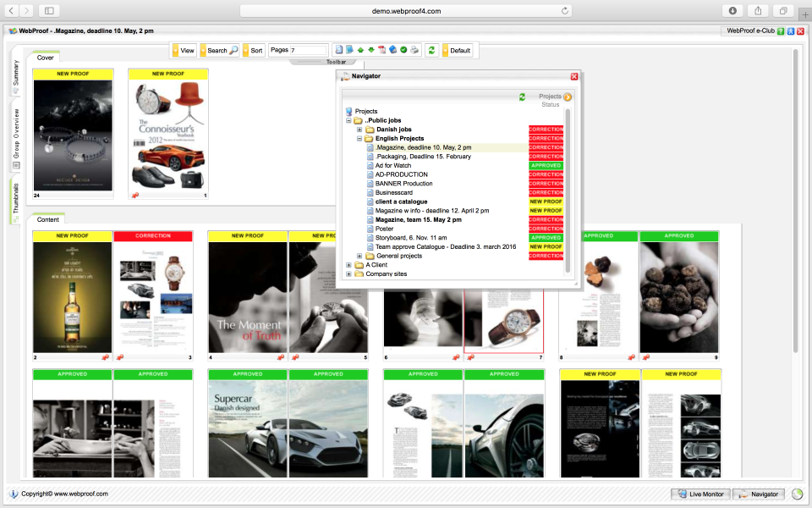
Task: Open the Search dropdown arrow
Action: pyautogui.click(x=203, y=50)
